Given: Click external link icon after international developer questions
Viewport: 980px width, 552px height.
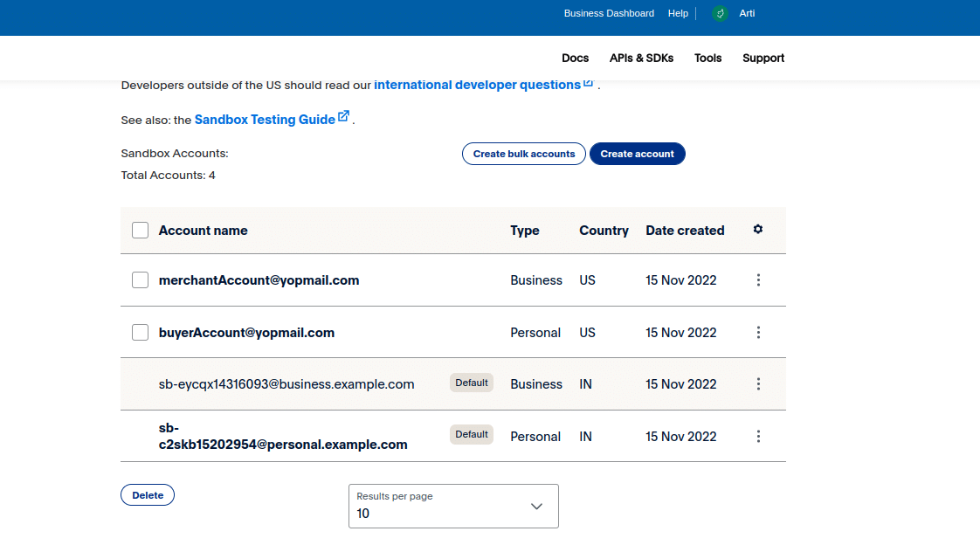Looking at the screenshot, I should pyautogui.click(x=589, y=83).
